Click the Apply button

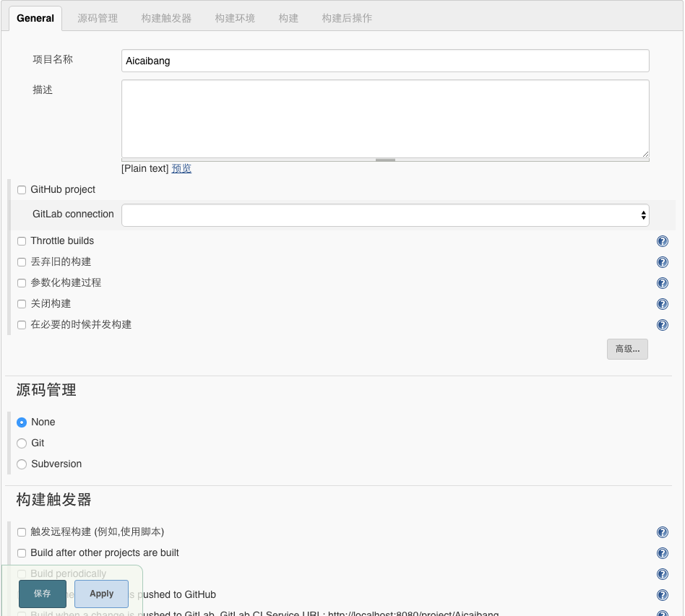101,594
